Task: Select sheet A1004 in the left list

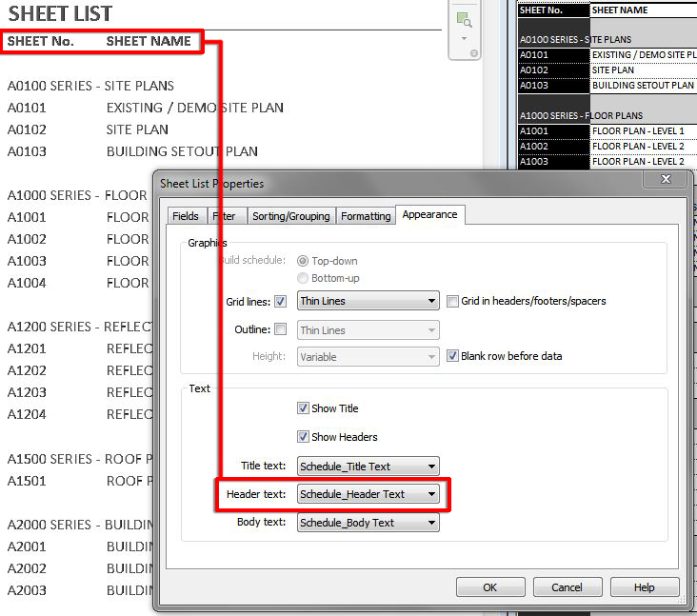Action: click(x=27, y=283)
